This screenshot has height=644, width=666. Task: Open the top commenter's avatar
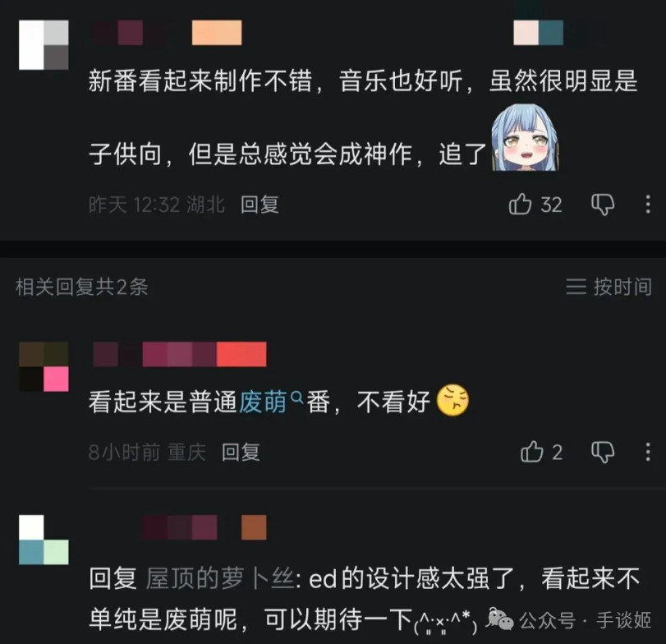tap(44, 44)
